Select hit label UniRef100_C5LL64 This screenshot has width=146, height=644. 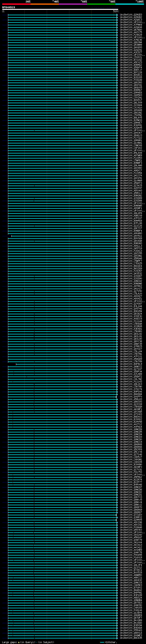coord(131,351)
